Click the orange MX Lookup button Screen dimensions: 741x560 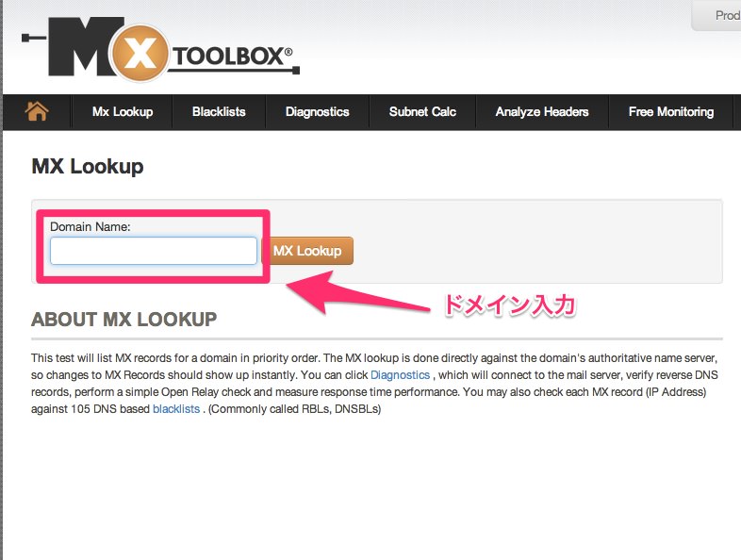tap(307, 251)
